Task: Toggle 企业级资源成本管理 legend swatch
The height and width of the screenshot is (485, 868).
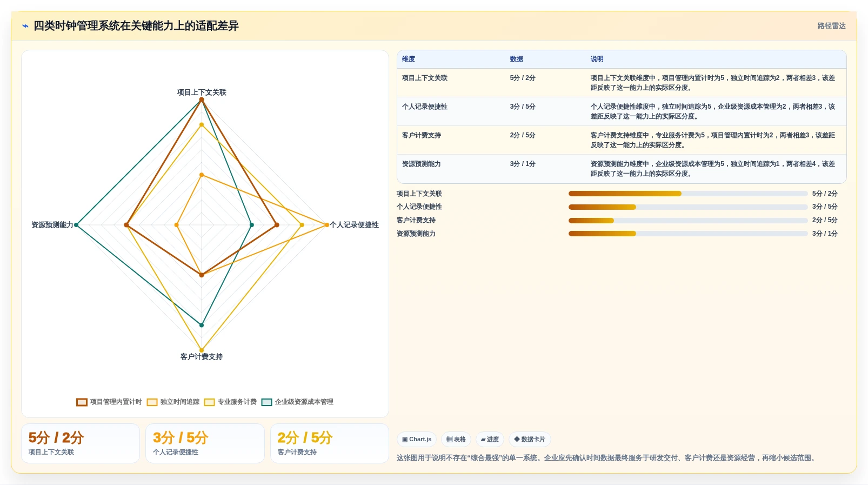Action: (x=266, y=402)
